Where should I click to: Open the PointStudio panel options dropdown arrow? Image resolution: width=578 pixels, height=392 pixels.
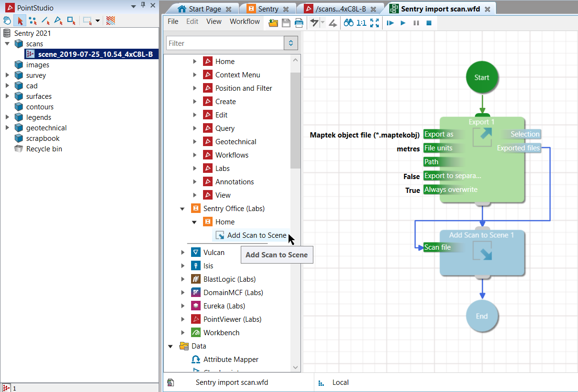tap(133, 6)
